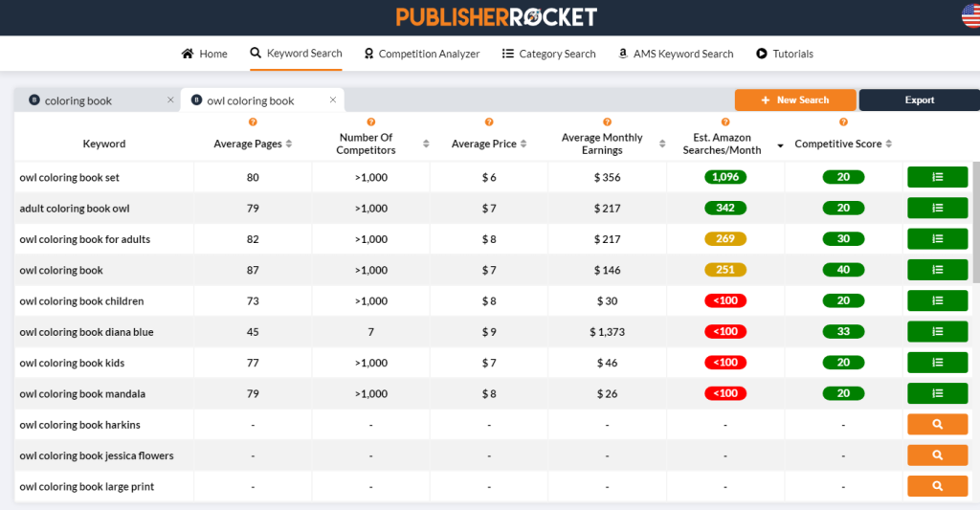Open competitors list for owl coloring book mandala
The width and height of the screenshot is (980, 510).
pyautogui.click(x=938, y=394)
